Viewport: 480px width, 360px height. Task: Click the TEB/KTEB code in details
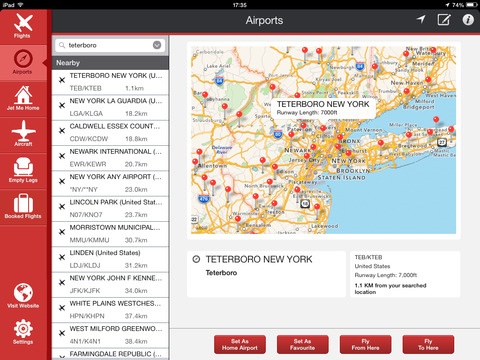[x=368, y=257]
